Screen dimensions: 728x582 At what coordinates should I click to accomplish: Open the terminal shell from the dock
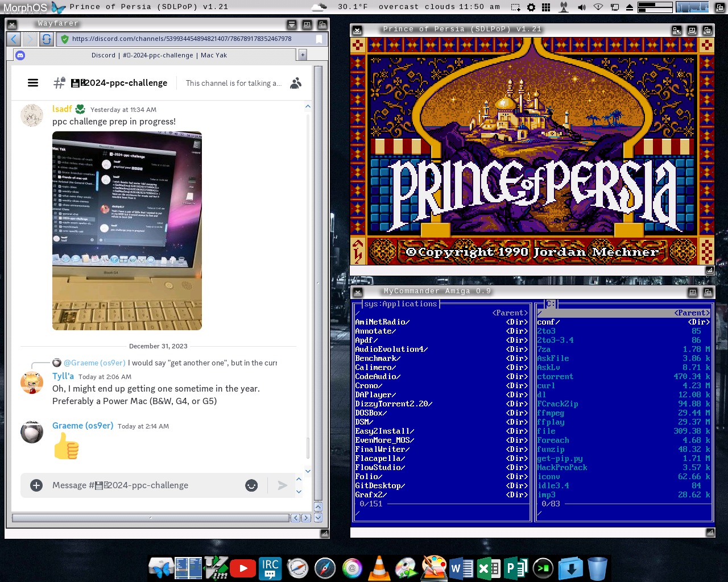tap(543, 568)
